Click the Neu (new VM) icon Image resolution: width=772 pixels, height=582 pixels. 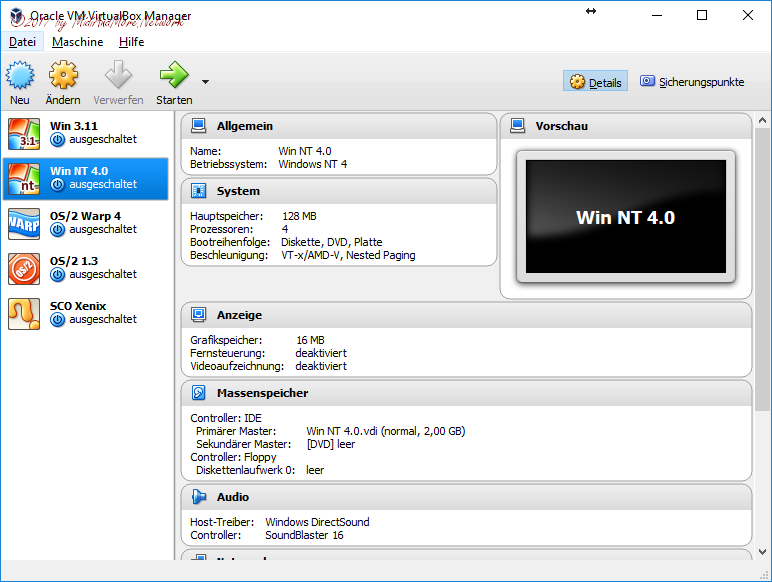click(20, 76)
